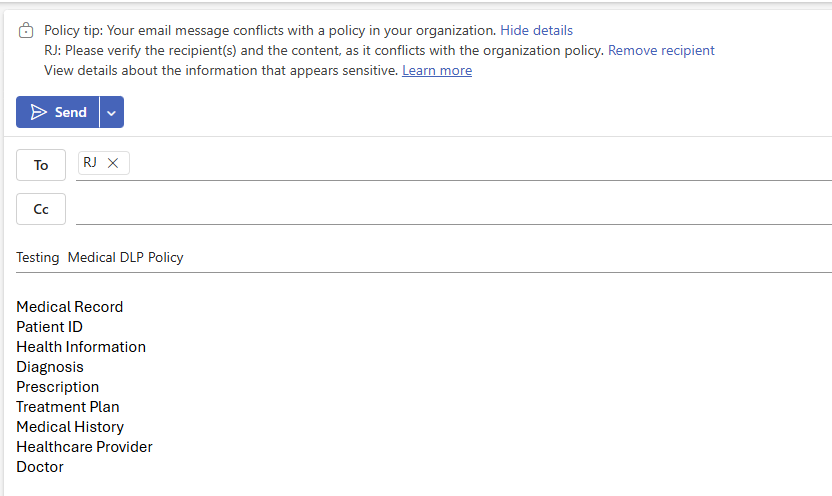The image size is (832, 496).
Task: Place cursor on Medical Record line
Action: pyautogui.click(x=70, y=307)
